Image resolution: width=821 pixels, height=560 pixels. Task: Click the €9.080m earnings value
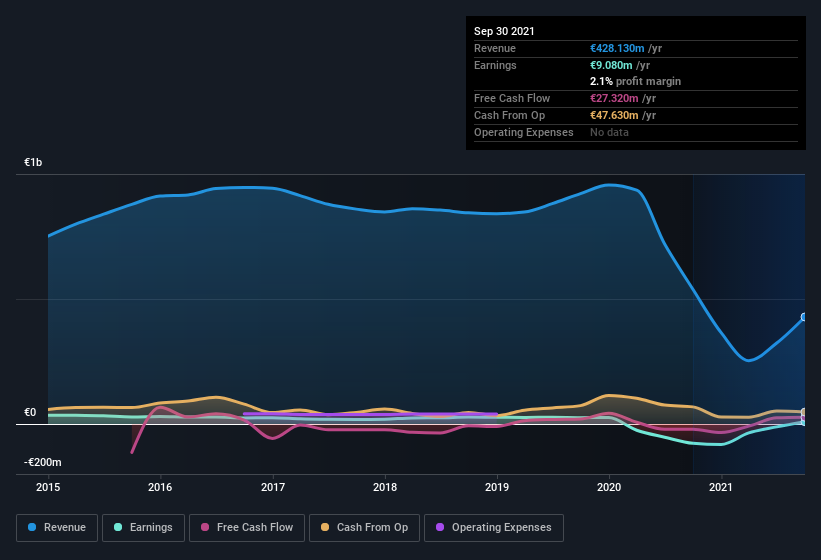[611, 65]
